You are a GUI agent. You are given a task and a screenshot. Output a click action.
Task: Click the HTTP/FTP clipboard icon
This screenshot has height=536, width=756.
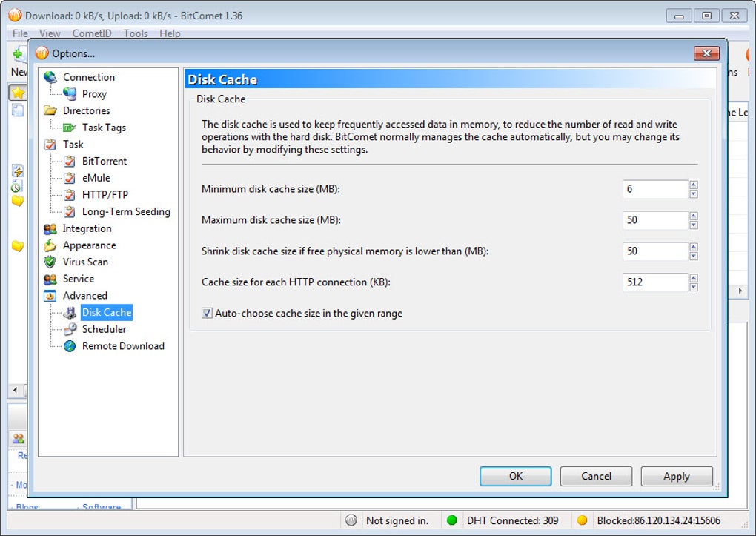(70, 195)
